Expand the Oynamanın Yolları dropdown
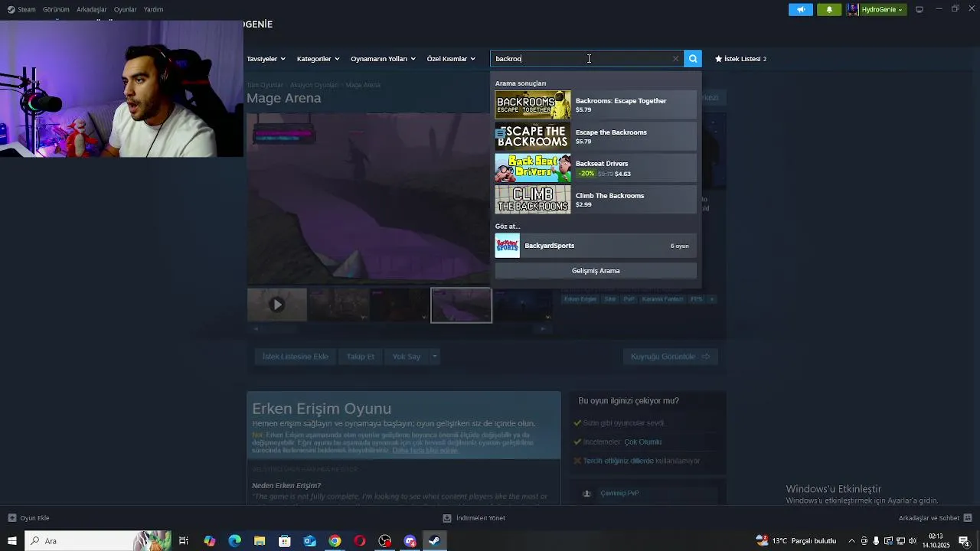Viewport: 980px width, 551px height. (383, 58)
